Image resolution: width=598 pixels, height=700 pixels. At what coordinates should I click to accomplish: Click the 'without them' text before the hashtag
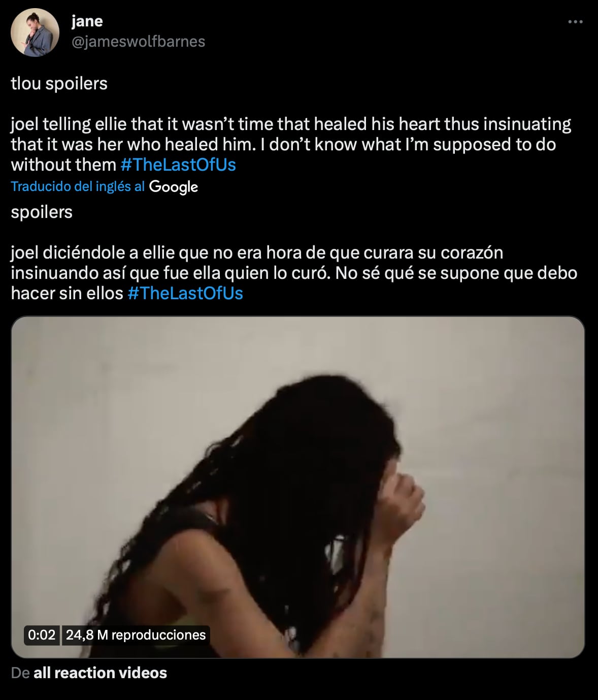(x=64, y=165)
